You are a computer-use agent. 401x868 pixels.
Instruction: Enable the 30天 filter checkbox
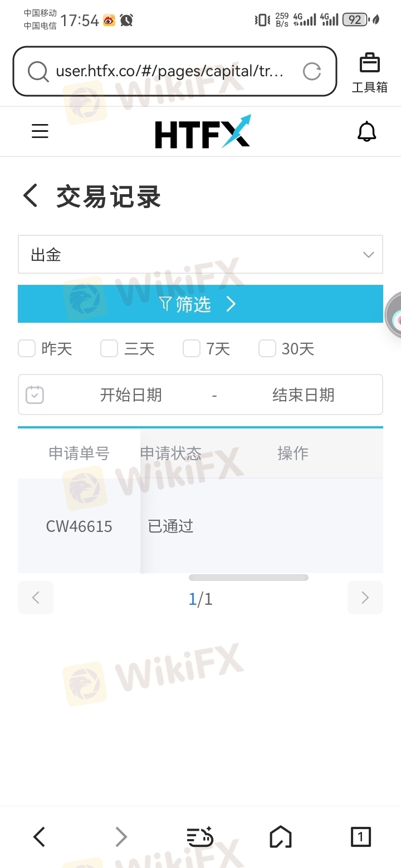267,349
